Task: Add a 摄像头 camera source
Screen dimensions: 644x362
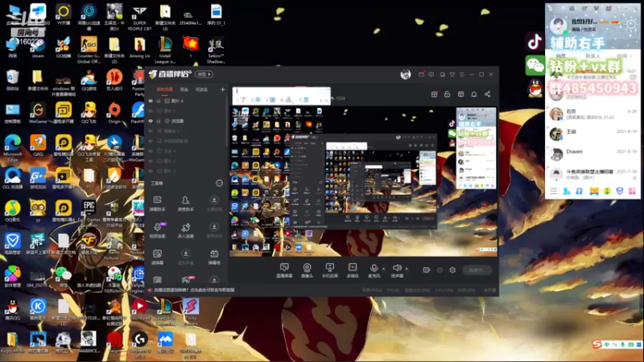Action: pos(307,270)
